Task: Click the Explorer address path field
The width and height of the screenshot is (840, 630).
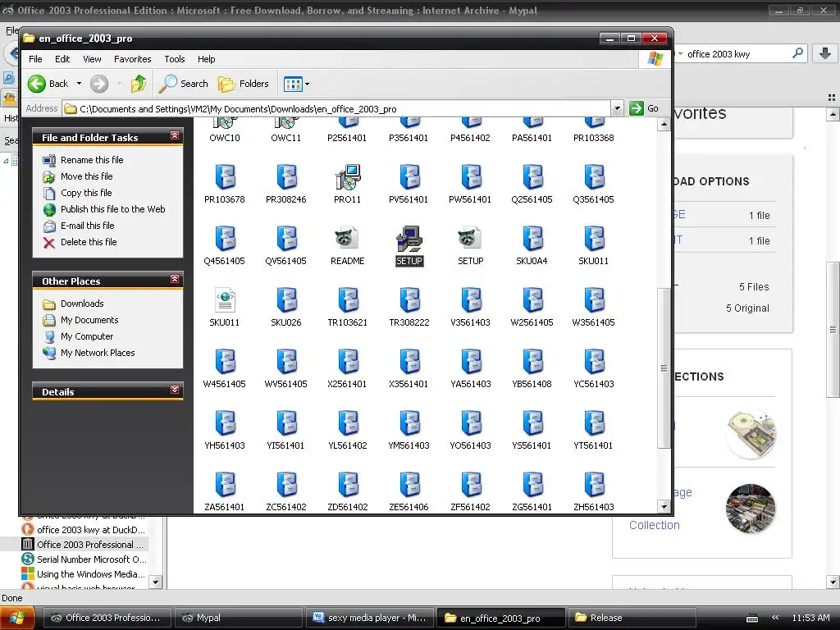Action: click(336, 109)
